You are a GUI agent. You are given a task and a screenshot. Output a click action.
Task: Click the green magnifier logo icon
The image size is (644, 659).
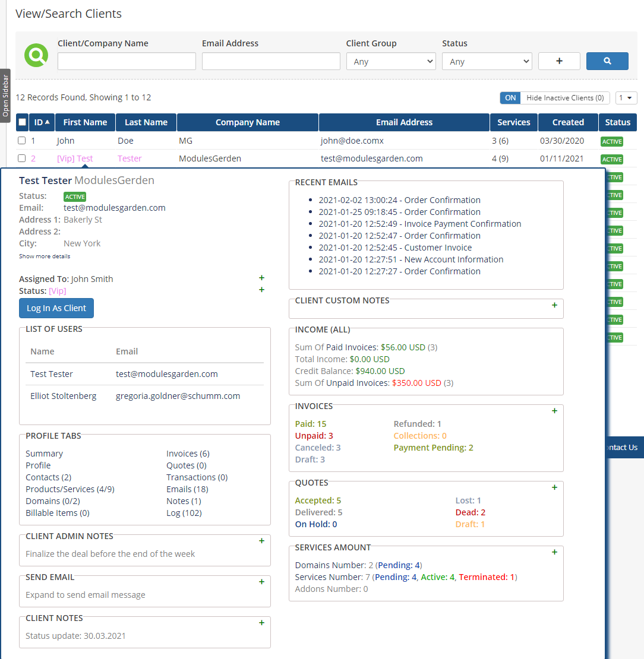click(36, 55)
